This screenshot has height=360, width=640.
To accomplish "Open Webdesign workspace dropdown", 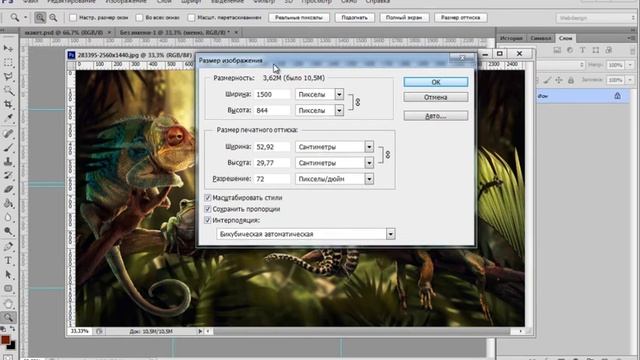I will [596, 18].
